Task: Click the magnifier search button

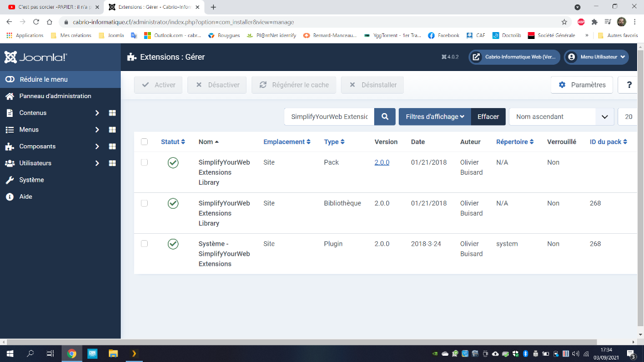Action: tap(384, 117)
